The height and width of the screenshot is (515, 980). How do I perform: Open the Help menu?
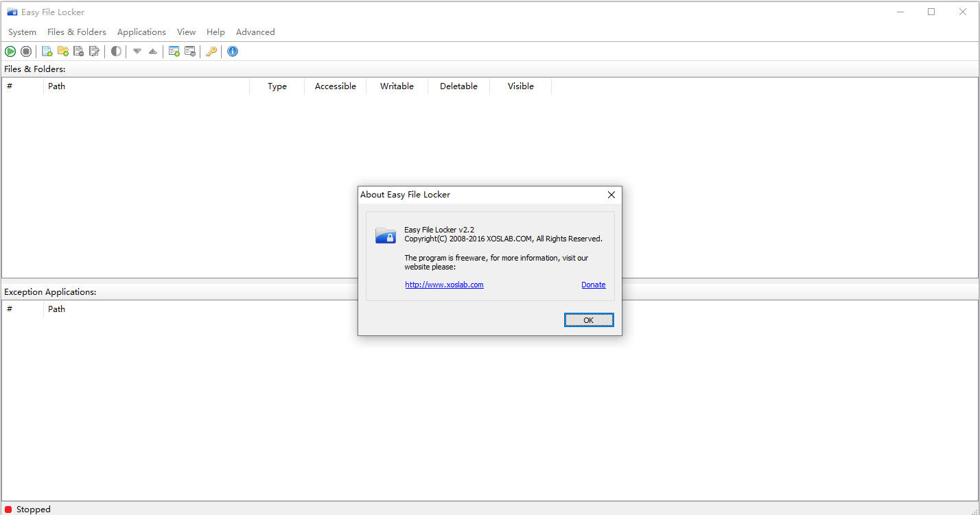[215, 32]
